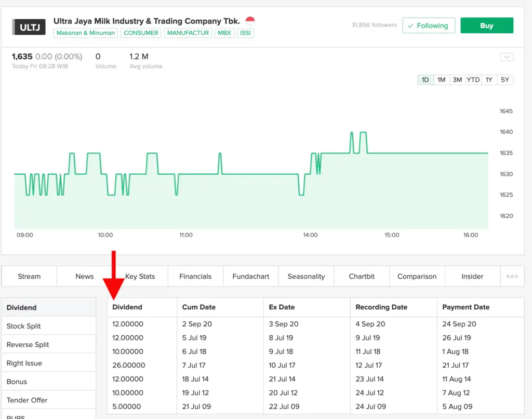Screen dimensions: 532x419
Task: Open the Seasonality tab
Action: (306, 276)
